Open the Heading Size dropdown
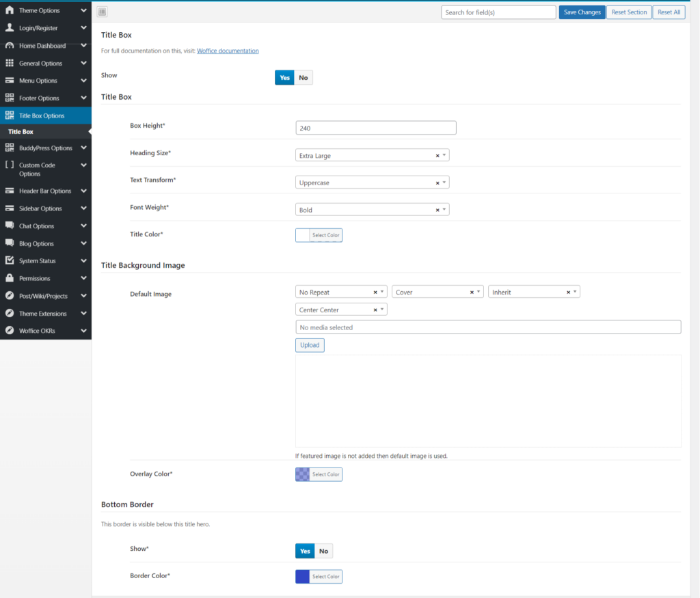Image resolution: width=700 pixels, height=598 pixels. (372, 156)
